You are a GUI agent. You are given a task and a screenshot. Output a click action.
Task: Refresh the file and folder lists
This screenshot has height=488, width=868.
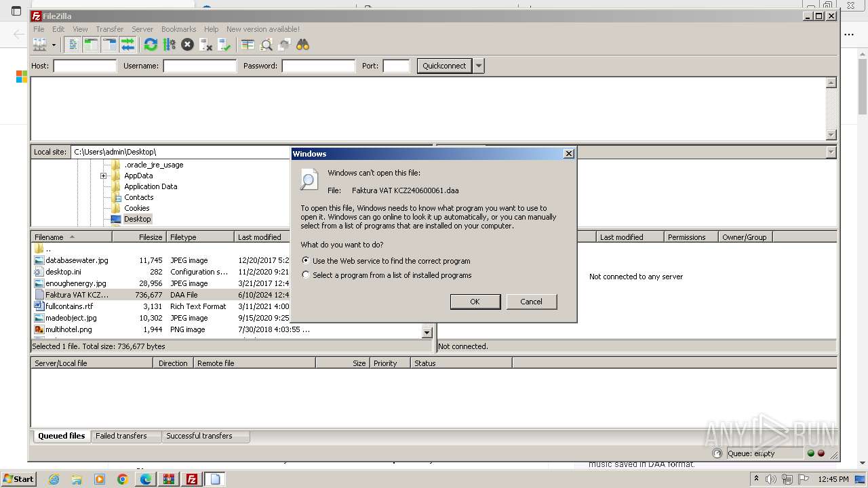click(x=151, y=45)
